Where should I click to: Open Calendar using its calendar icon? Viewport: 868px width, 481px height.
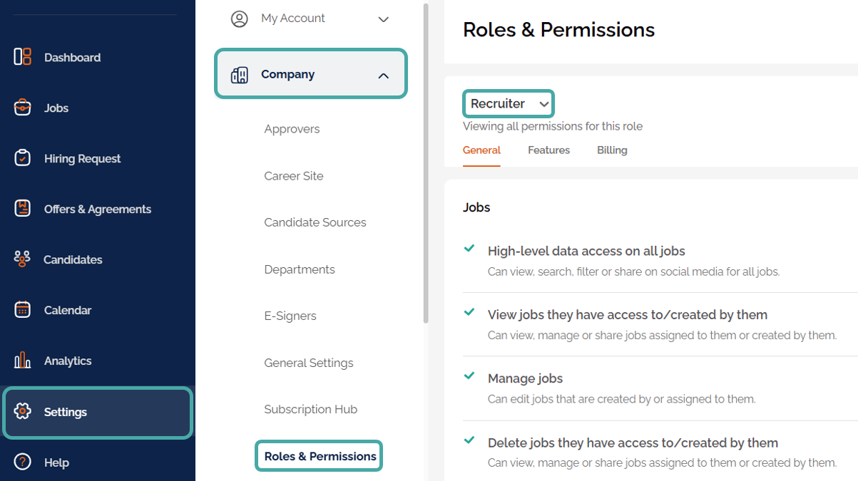point(23,310)
